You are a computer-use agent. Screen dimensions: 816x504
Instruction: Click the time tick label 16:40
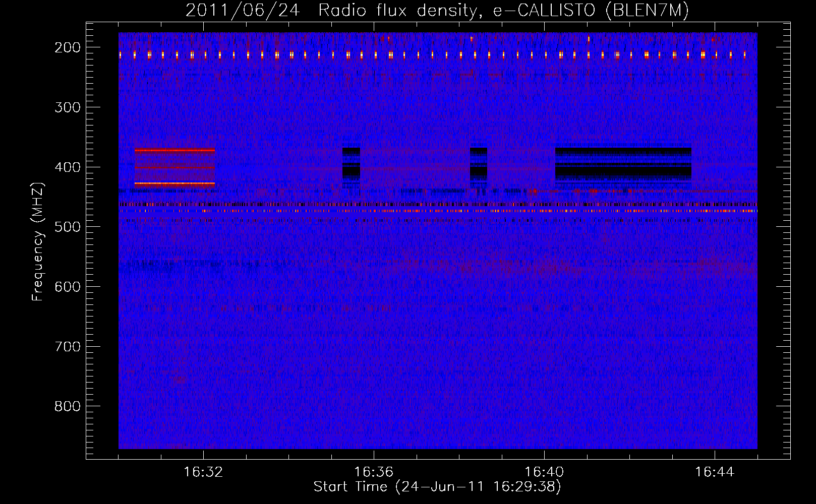[544, 472]
